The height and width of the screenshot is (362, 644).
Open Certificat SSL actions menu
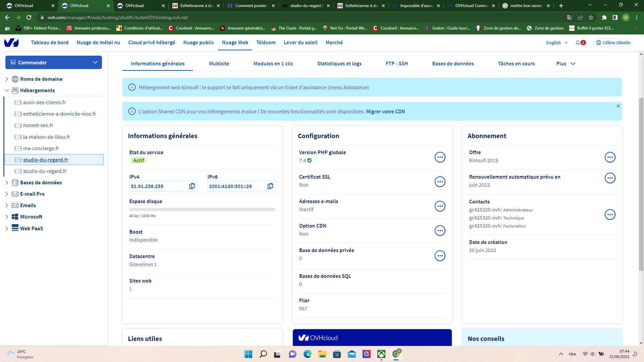440,182
